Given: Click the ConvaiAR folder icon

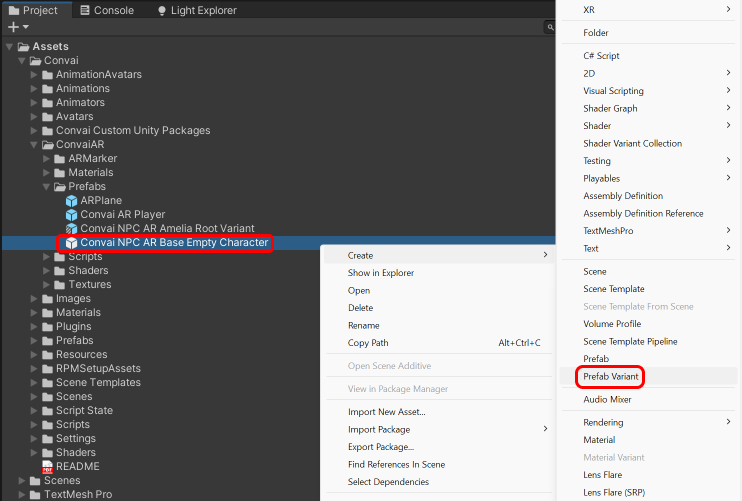Looking at the screenshot, I should click(47, 145).
